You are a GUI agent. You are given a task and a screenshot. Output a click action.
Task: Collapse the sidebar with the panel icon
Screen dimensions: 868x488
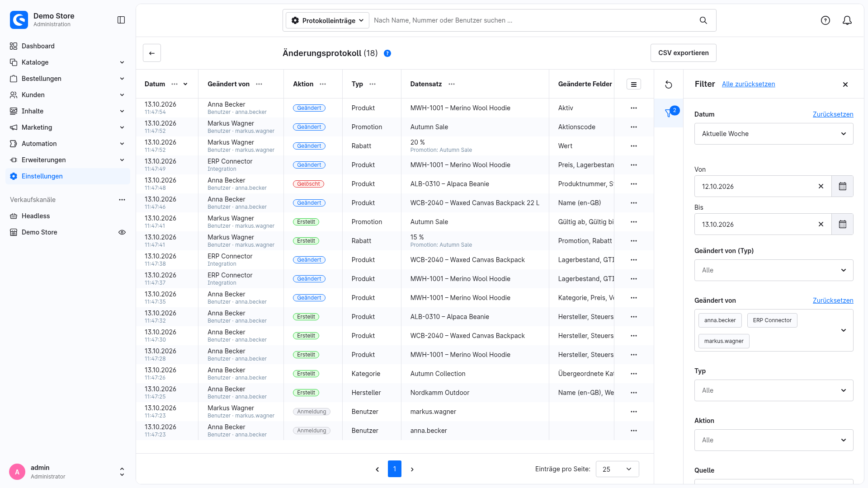[121, 20]
